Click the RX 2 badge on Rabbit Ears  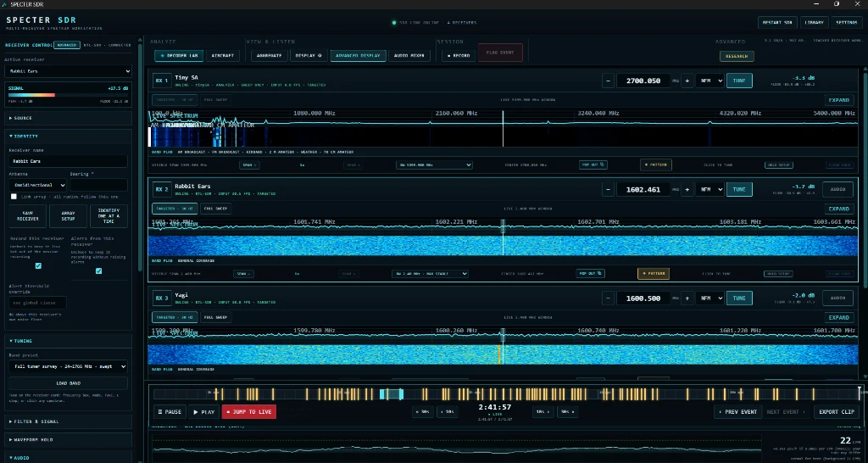(161, 189)
